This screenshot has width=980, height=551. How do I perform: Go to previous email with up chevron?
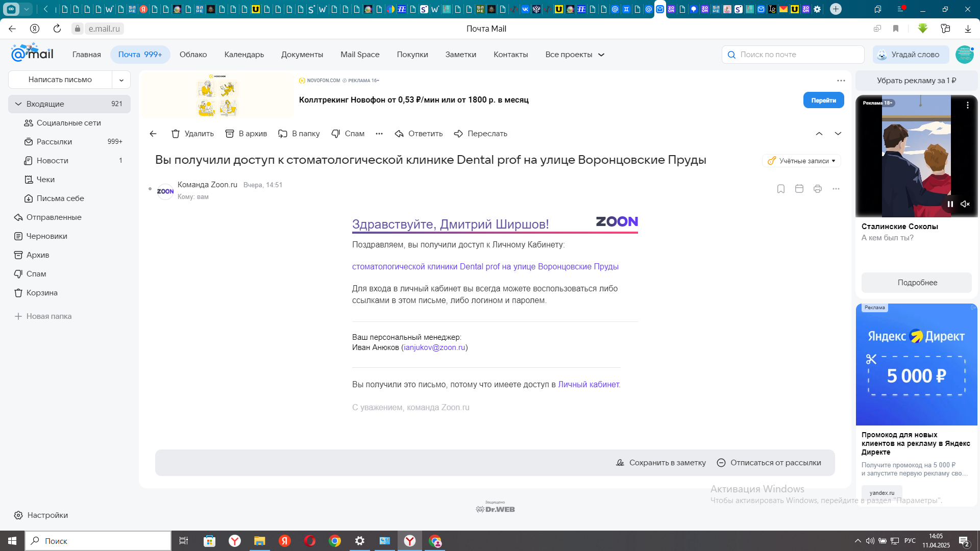click(819, 134)
